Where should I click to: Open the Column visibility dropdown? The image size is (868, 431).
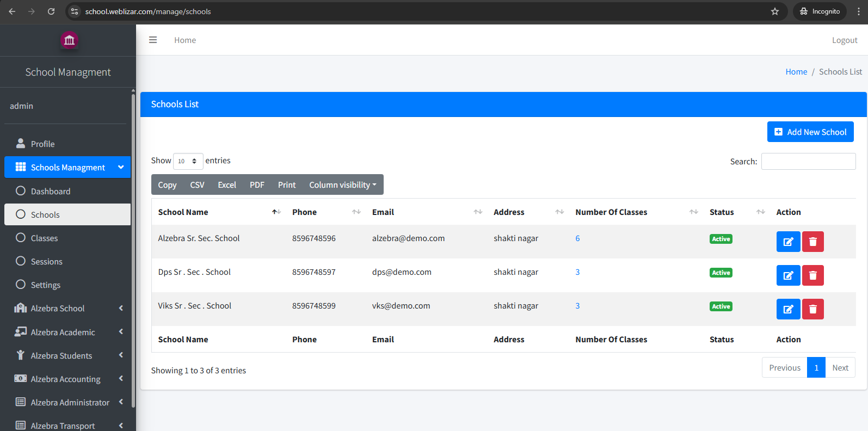(342, 185)
